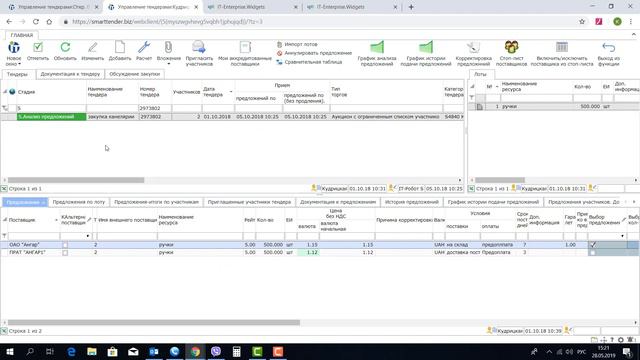Click Поставщик filter input field

pyautogui.click(x=33, y=236)
